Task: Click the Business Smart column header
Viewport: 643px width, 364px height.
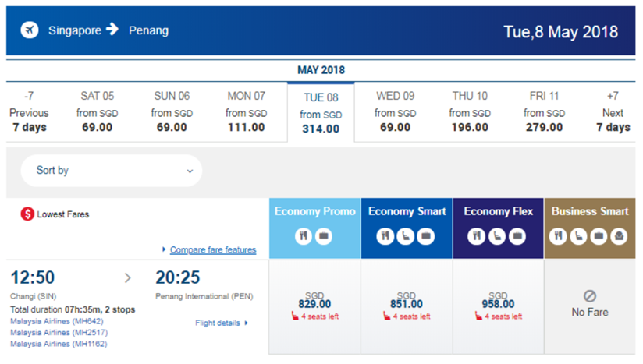Action: point(590,228)
